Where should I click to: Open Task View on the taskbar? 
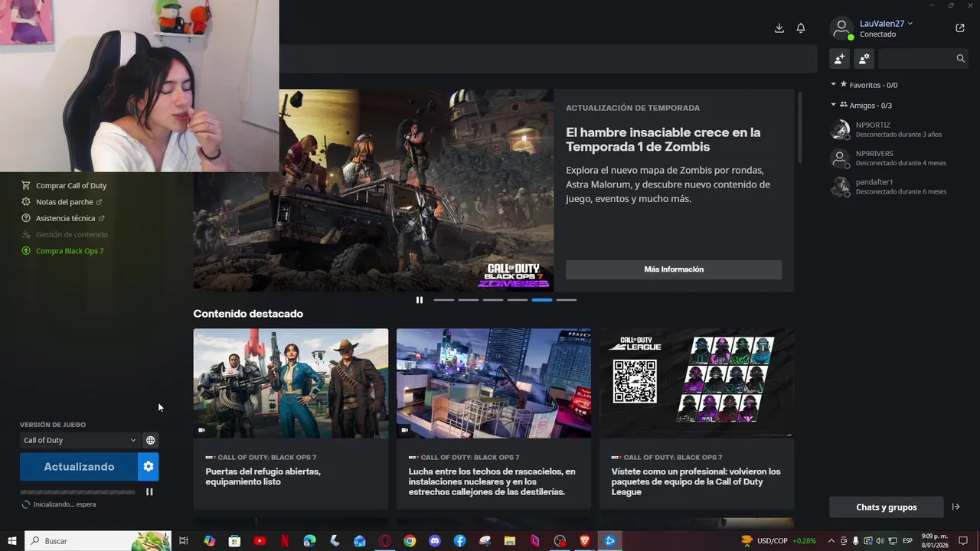coord(184,541)
